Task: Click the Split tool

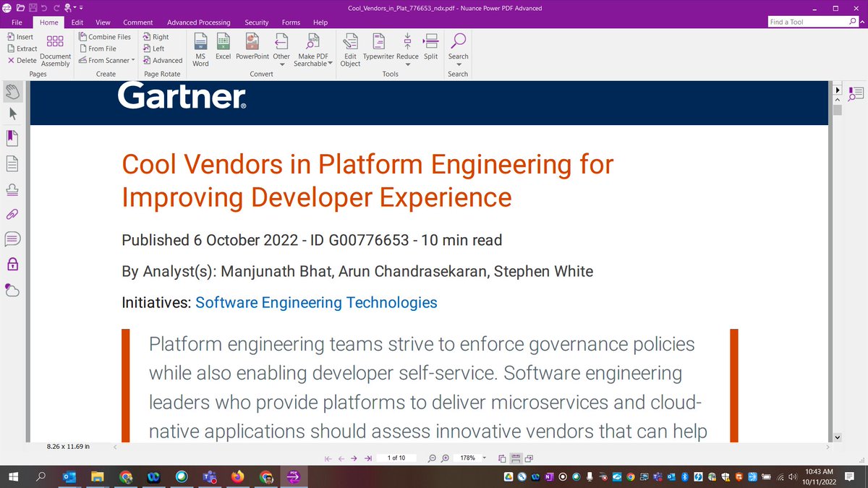Action: point(430,47)
